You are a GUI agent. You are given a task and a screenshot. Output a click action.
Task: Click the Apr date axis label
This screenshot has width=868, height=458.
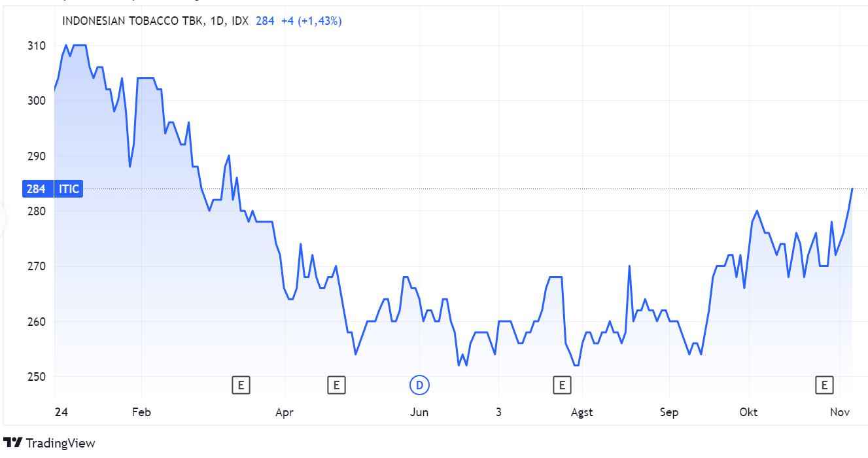pyautogui.click(x=284, y=412)
